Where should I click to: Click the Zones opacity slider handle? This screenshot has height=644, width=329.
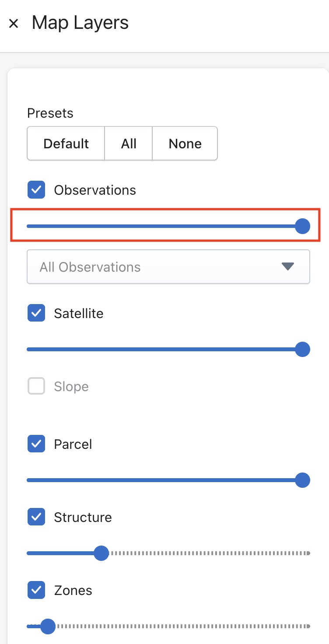click(48, 626)
